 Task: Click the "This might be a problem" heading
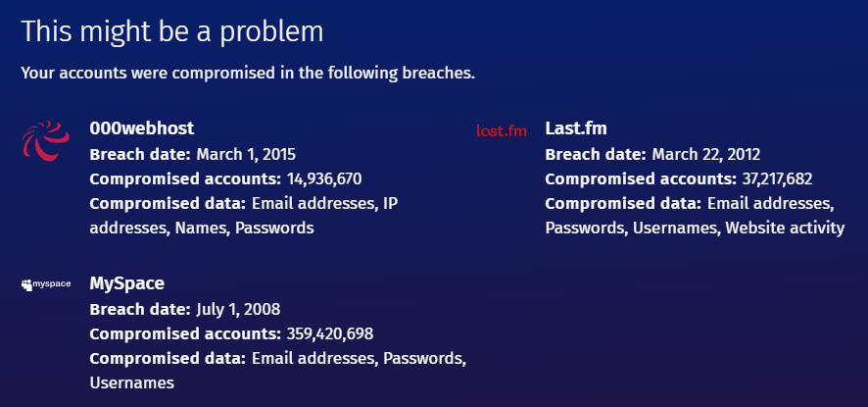click(x=172, y=31)
